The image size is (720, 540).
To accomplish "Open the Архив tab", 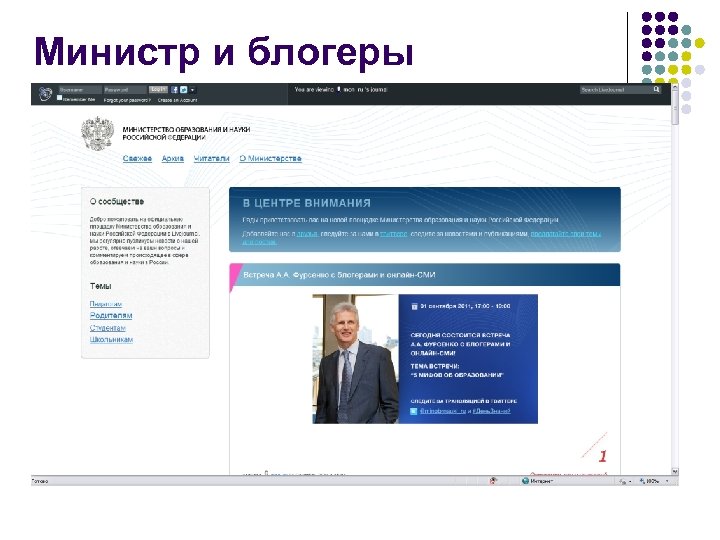I will point(173,158).
